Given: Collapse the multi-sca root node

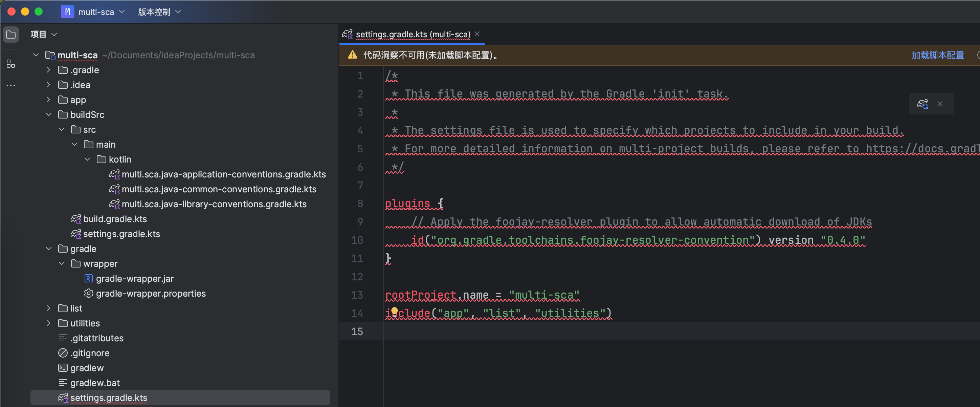Looking at the screenshot, I should click(36, 55).
